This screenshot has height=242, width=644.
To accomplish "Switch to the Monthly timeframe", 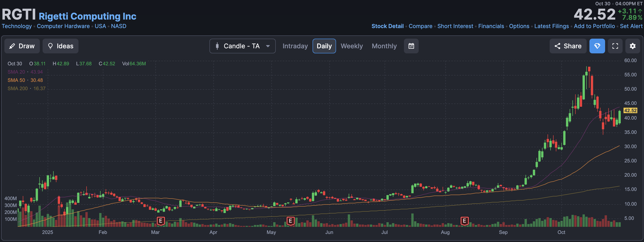I will 384,46.
